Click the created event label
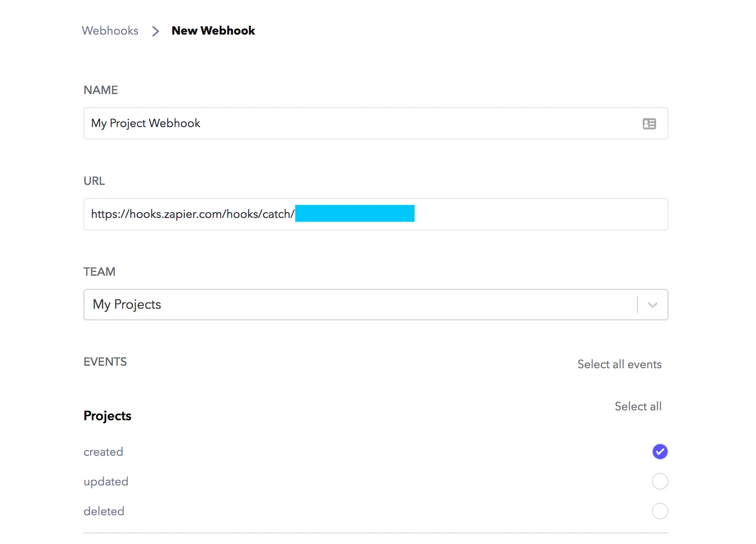 103,452
